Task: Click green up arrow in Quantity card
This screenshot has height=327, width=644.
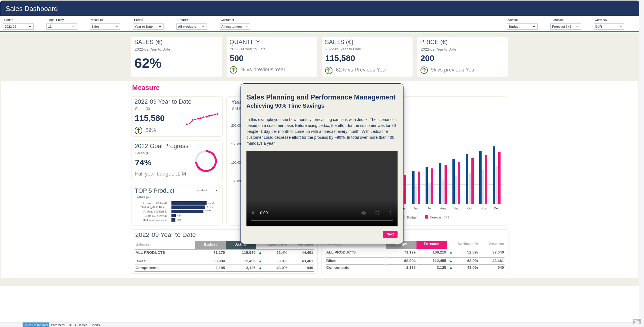Action: click(x=233, y=70)
